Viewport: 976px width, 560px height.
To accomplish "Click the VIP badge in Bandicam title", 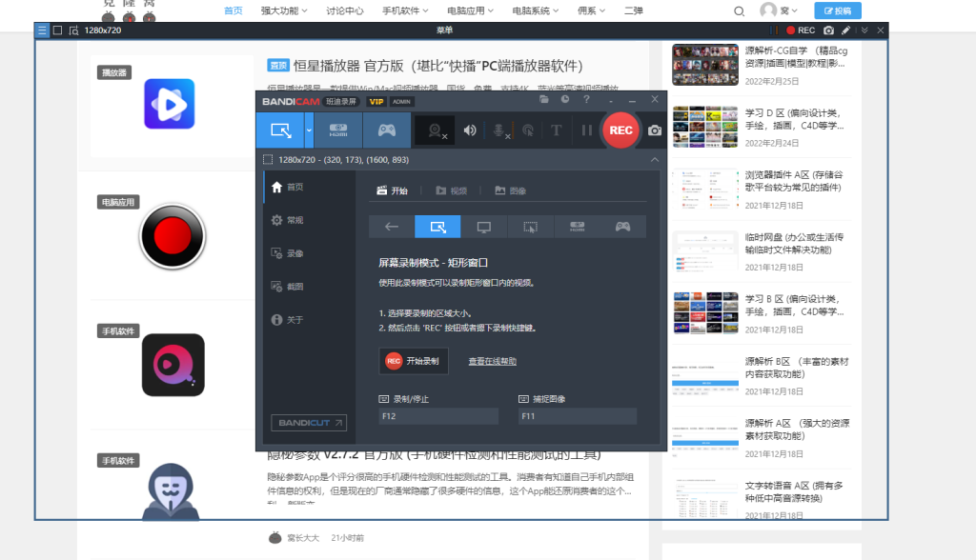I will pos(376,101).
